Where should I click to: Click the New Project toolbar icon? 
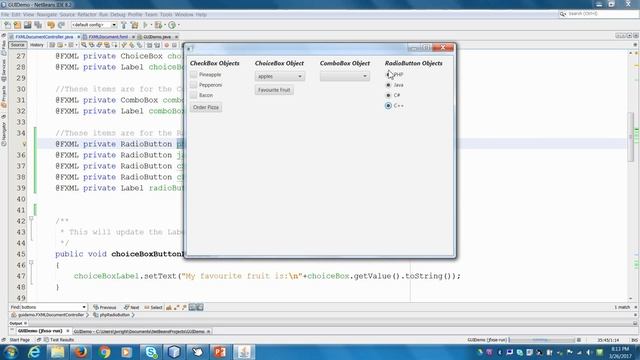pos(18,25)
